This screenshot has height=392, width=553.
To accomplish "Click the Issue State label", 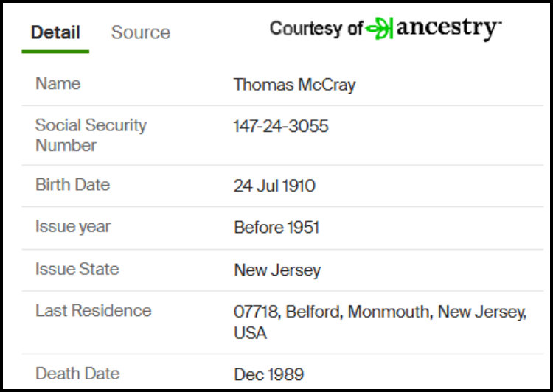I will (x=77, y=269).
